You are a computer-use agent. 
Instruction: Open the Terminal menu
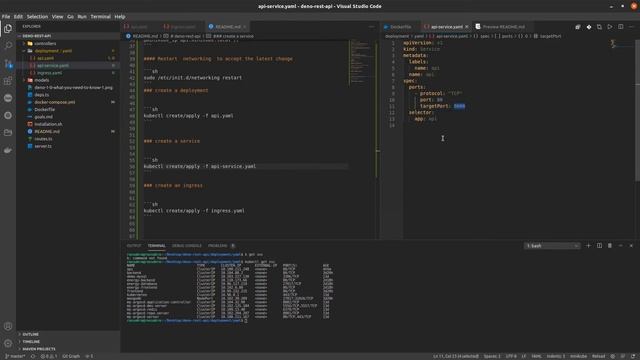[100, 17]
